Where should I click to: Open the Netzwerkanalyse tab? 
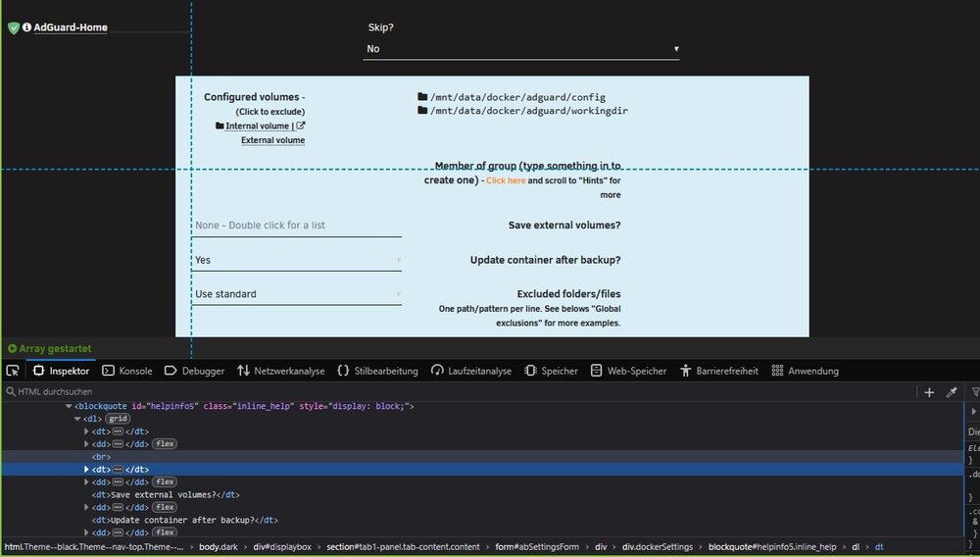280,371
